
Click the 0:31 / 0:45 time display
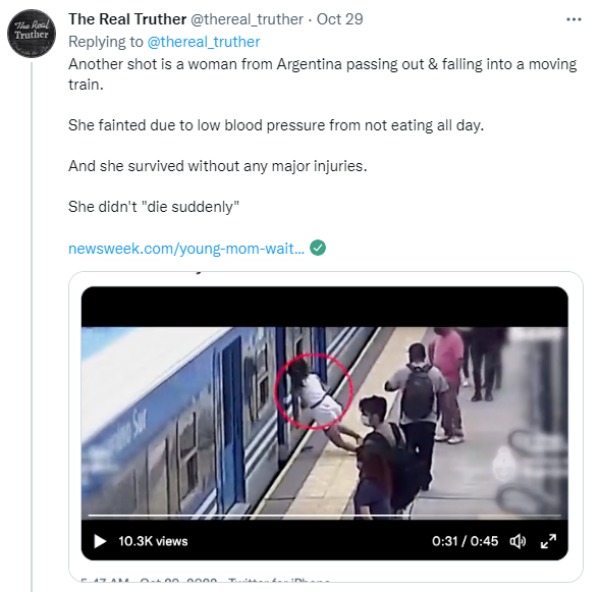click(x=464, y=541)
